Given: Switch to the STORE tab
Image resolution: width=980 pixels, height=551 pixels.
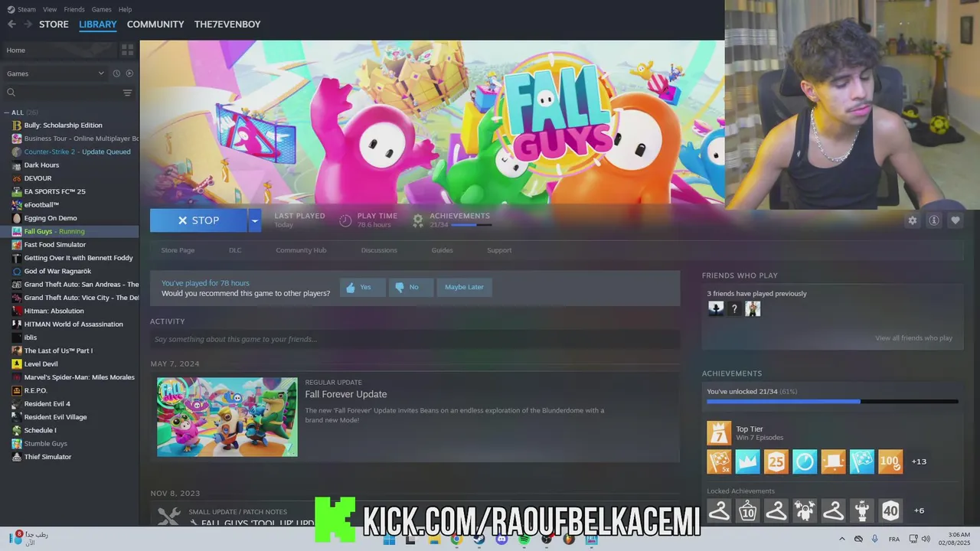Looking at the screenshot, I should (54, 24).
